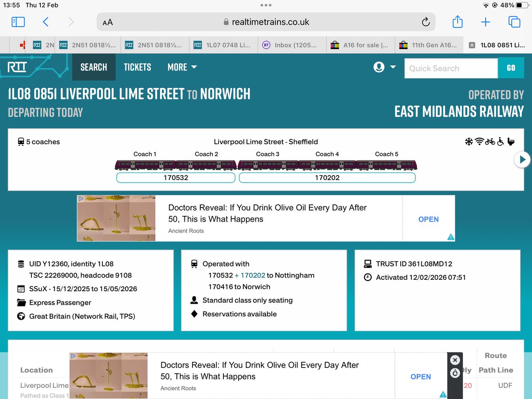Switch to the A16 for sale tab
Screen dimensions: 532x399
point(360,45)
